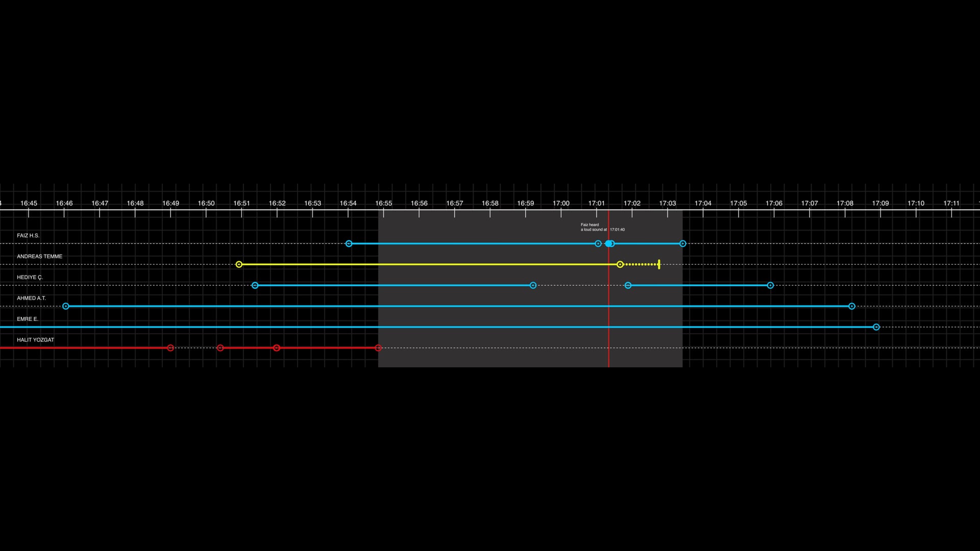Click the 17:05 time label
The image size is (980, 551).
click(x=739, y=203)
